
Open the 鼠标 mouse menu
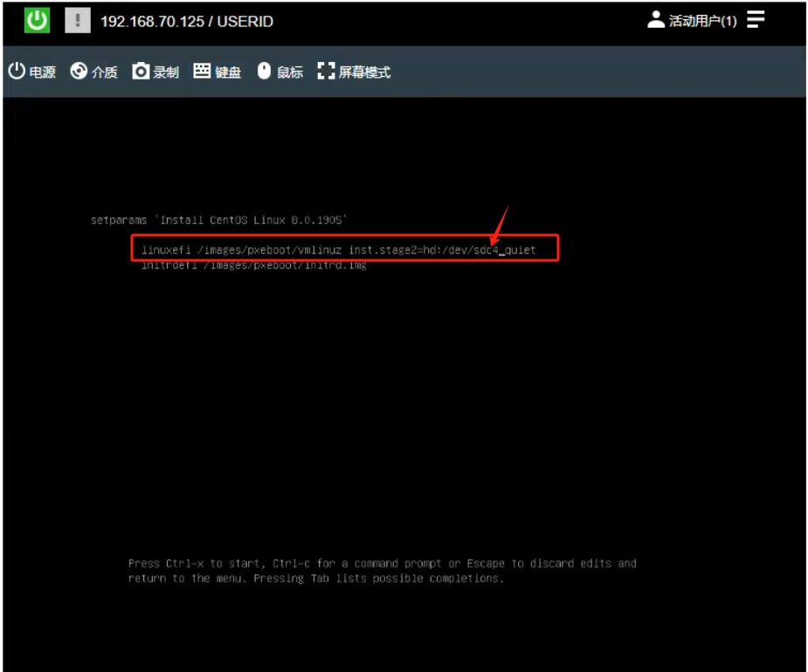(x=280, y=71)
